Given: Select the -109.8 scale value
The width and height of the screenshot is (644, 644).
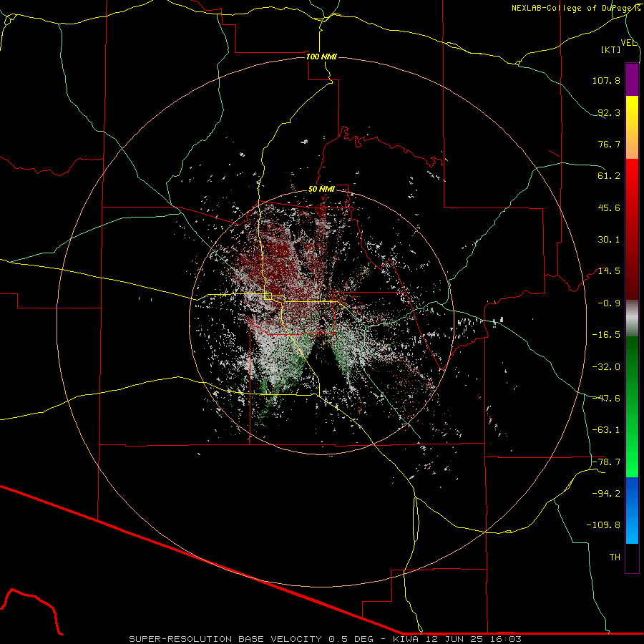Looking at the screenshot, I should [x=603, y=525].
